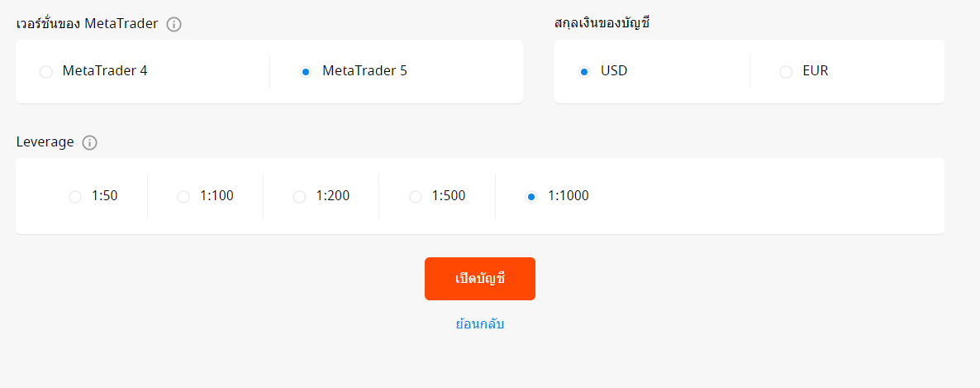This screenshot has height=388, width=980.
Task: Click the 1:50 label text
Action: coord(105,196)
